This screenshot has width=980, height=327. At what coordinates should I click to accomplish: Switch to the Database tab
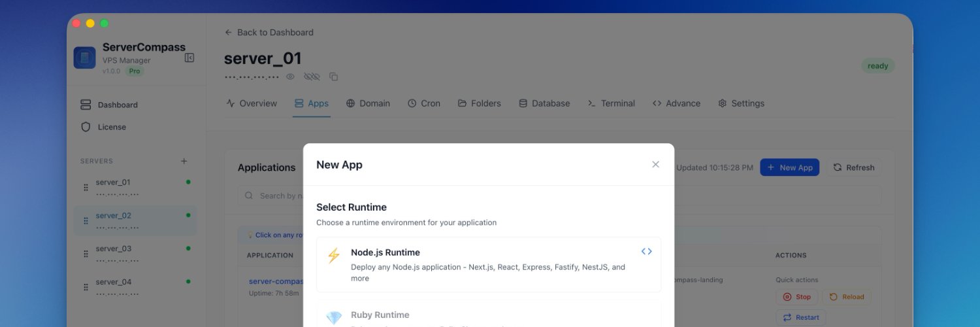pyautogui.click(x=544, y=103)
